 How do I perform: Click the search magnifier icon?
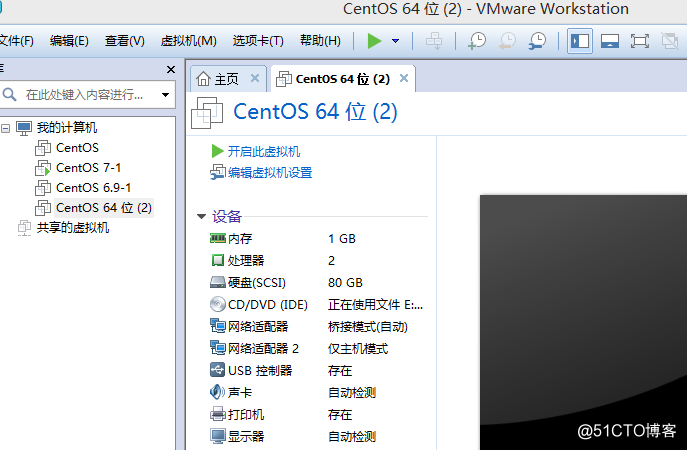[x=9, y=95]
